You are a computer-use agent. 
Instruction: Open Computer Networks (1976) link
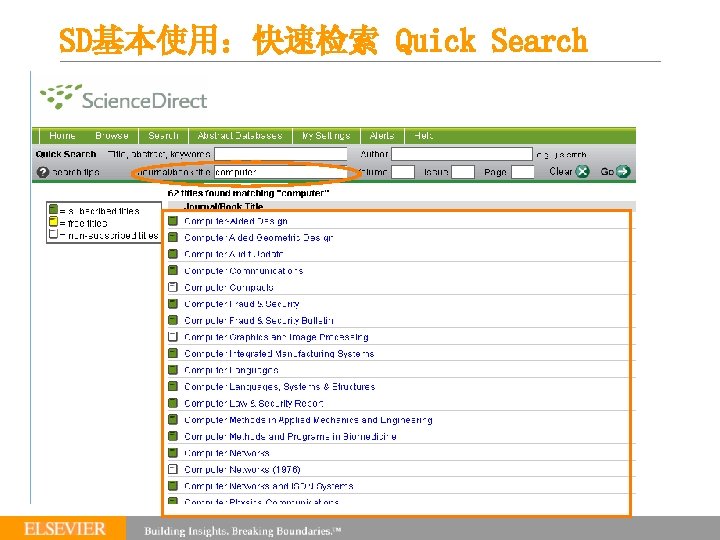click(x=242, y=469)
